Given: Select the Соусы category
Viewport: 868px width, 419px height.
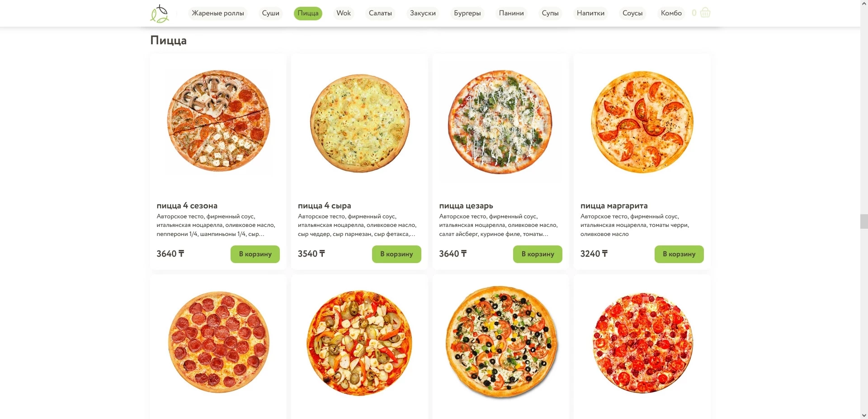Looking at the screenshot, I should click(632, 13).
